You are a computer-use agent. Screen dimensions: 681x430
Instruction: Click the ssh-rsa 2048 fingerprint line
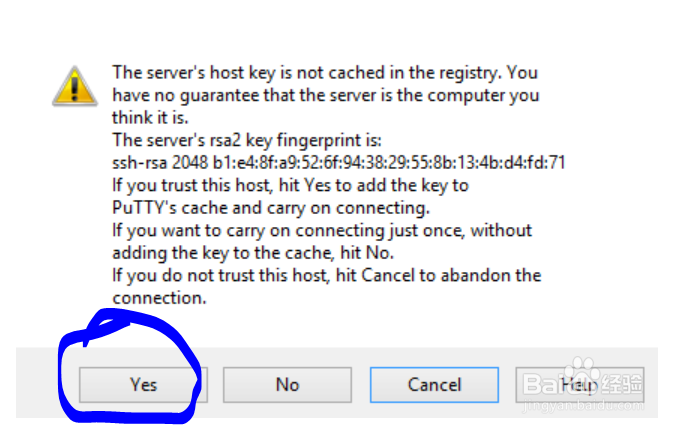pyautogui.click(x=339, y=162)
